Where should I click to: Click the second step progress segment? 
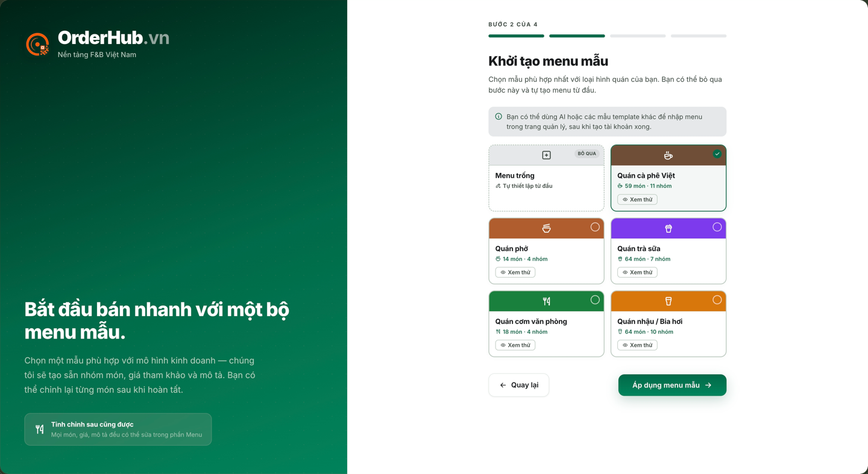coord(577,36)
